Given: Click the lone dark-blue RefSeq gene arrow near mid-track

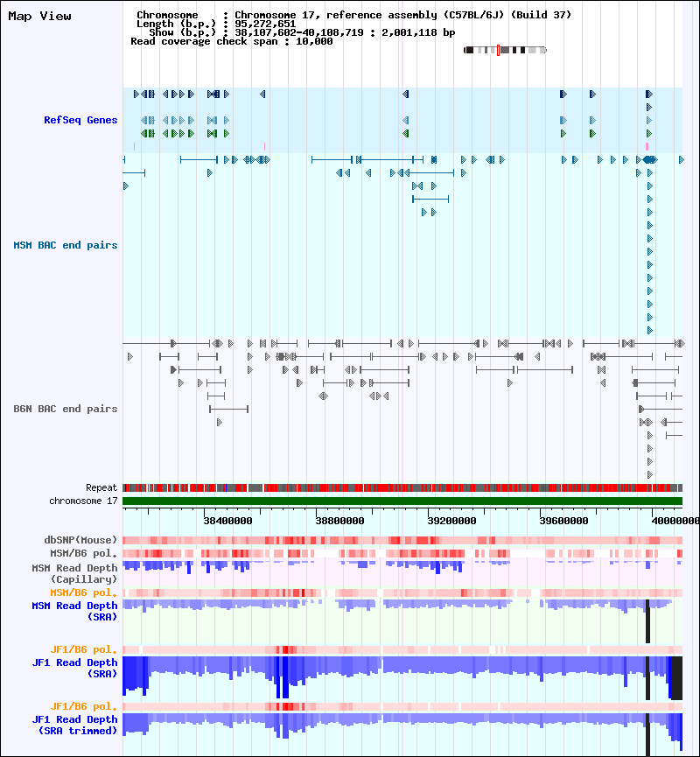Looking at the screenshot, I should pos(406,95).
